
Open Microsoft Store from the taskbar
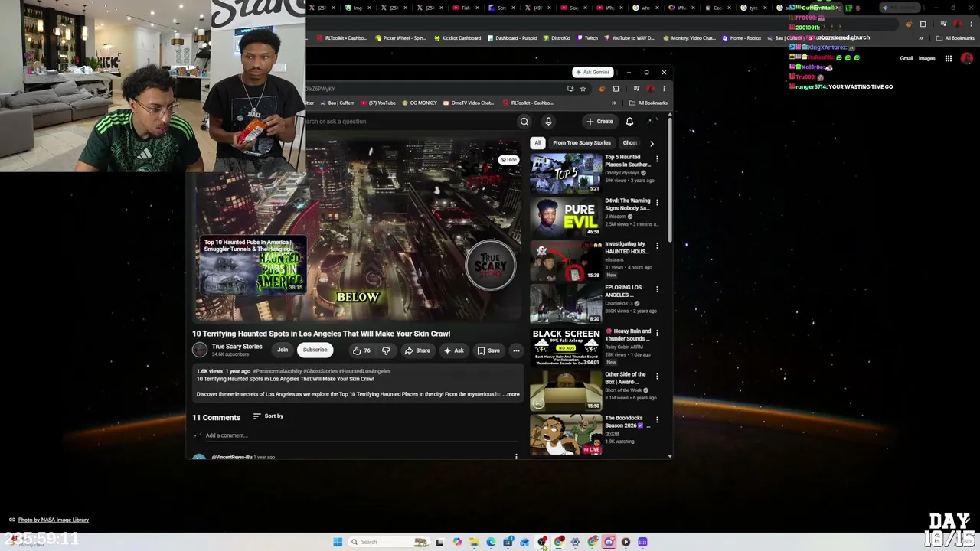[x=508, y=542]
